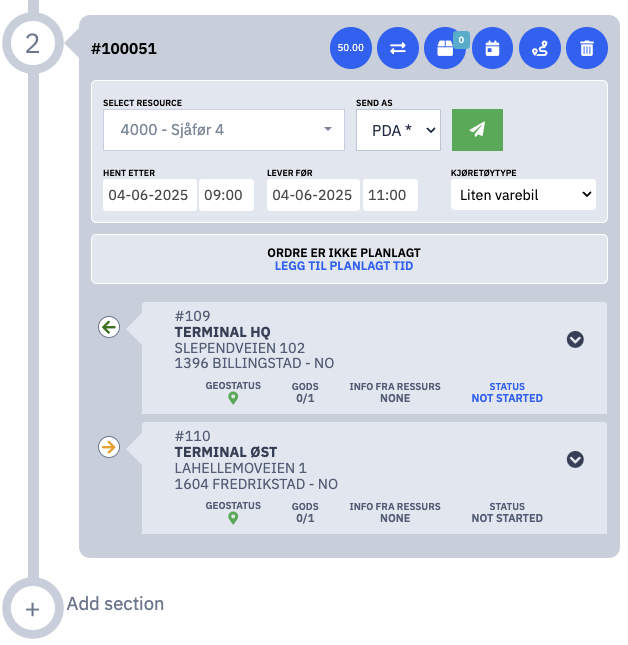Click the orange right arrow beside Terminal Øst
The width and height of the screenshot is (628, 645).
click(109, 447)
